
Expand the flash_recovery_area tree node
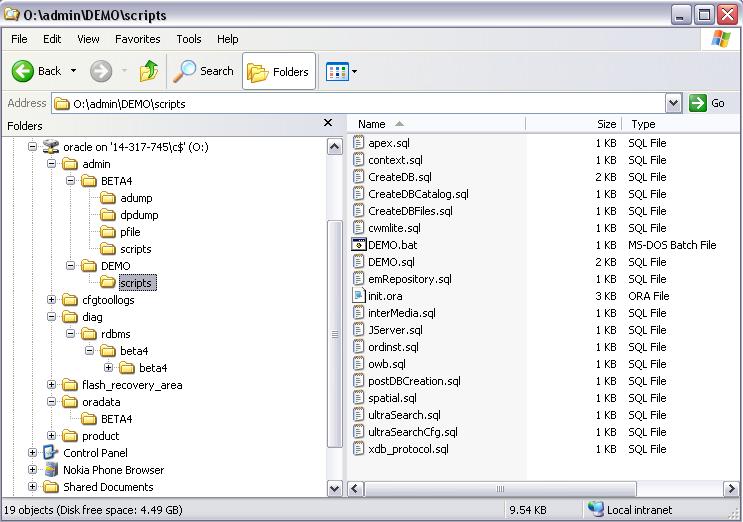point(52,385)
